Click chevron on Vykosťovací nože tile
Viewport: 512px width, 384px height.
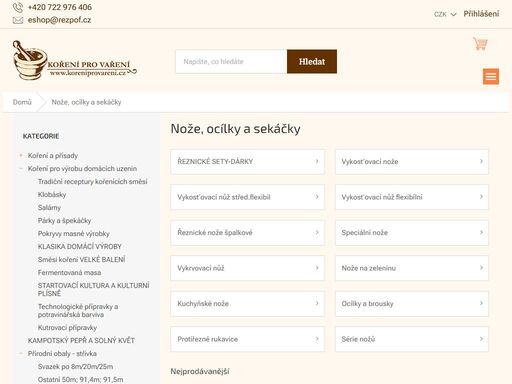[481, 161]
